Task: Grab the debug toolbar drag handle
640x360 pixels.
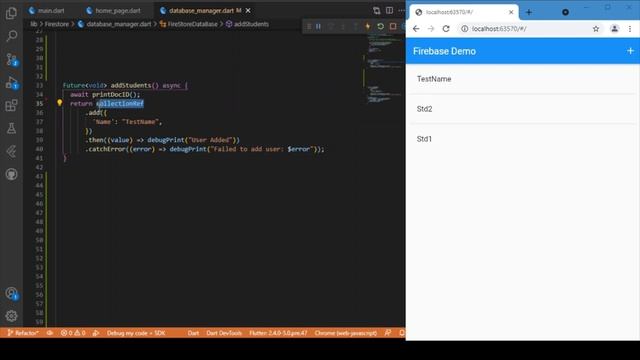Action: coord(309,27)
